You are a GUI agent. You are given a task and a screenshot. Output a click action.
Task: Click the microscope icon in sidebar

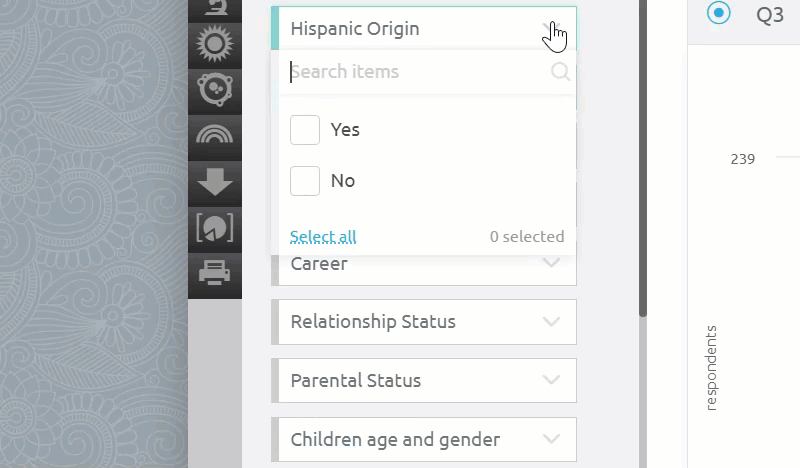pos(215,7)
